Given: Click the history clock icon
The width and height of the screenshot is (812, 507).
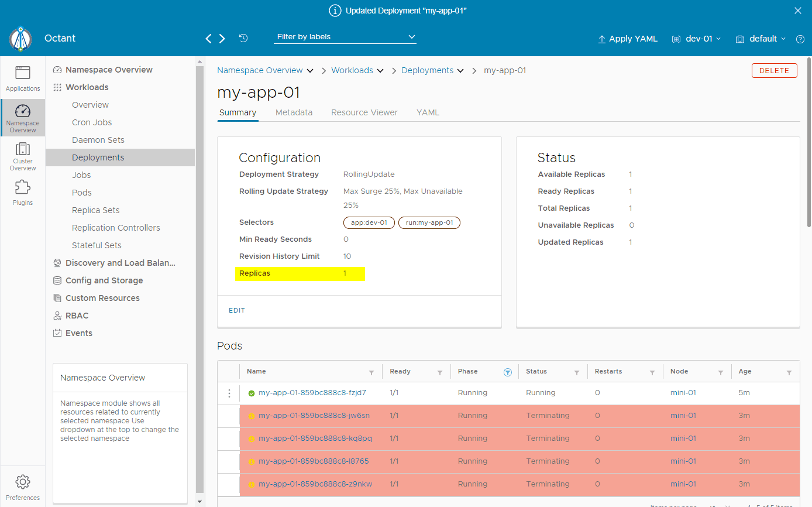Looking at the screenshot, I should pos(243,38).
